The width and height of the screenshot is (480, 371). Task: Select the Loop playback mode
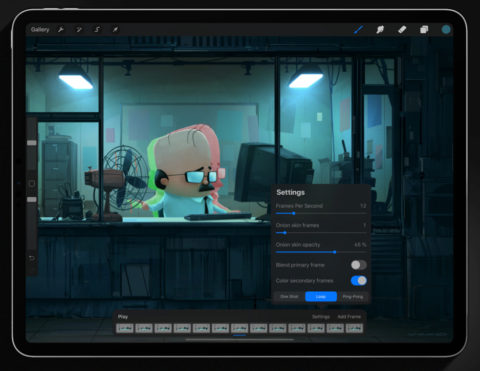(321, 296)
